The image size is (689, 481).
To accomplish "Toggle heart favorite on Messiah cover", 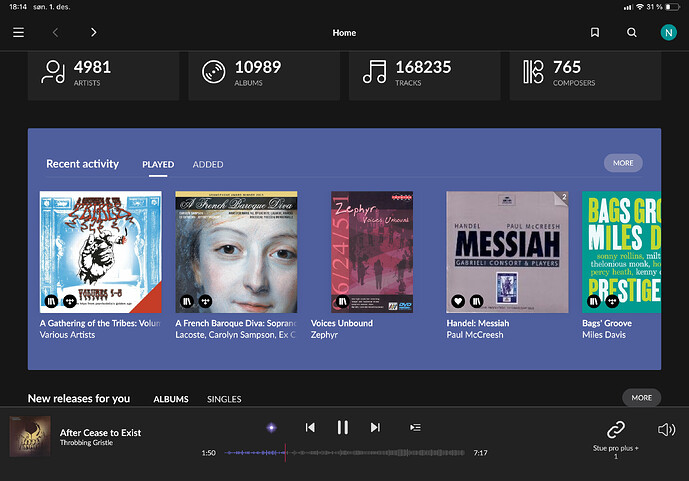I will (458, 301).
